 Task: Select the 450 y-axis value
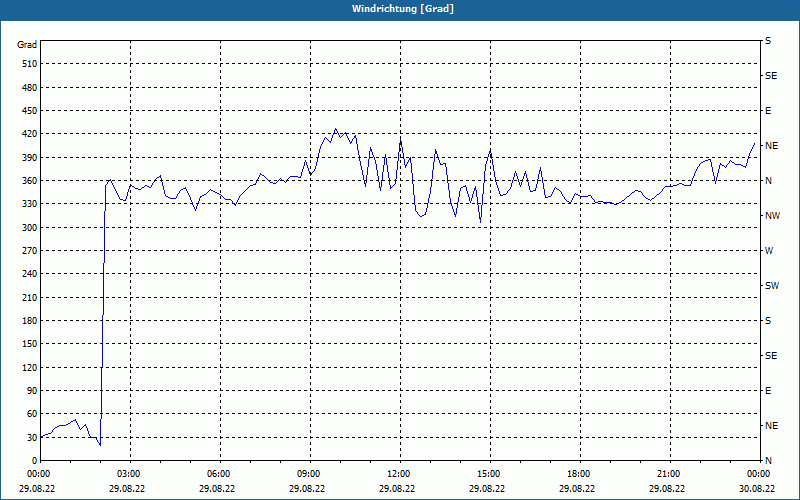(30, 111)
